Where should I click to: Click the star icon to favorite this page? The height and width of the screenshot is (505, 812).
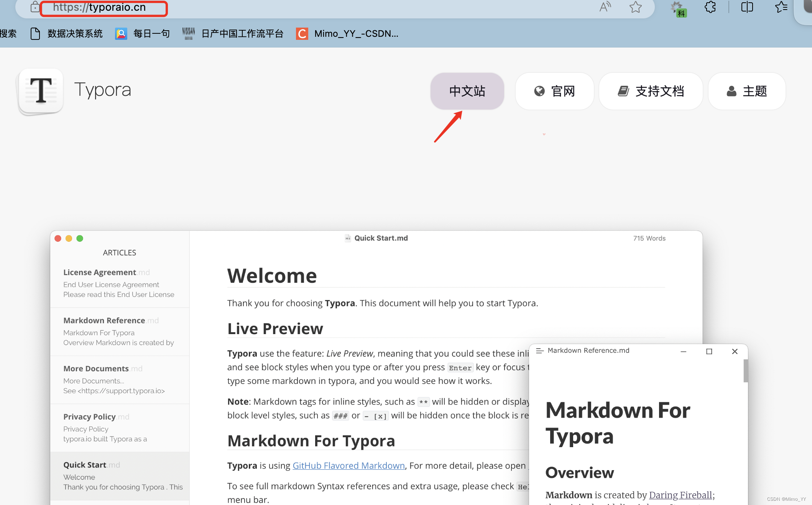635,7
